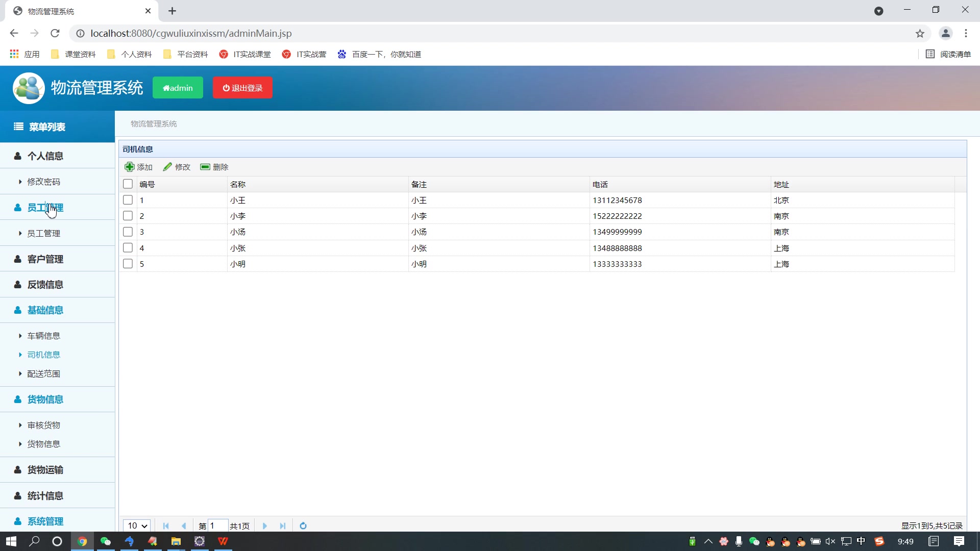Click the system logo avatar image
The image size is (980, 551).
[x=29, y=88]
